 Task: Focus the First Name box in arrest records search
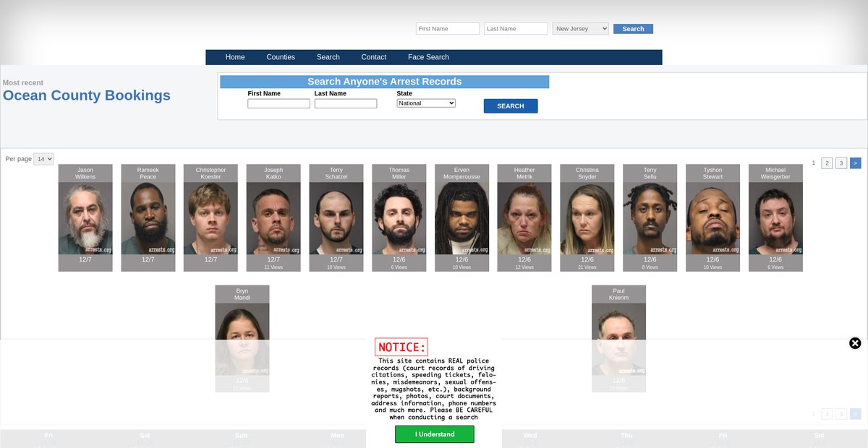[x=278, y=103]
